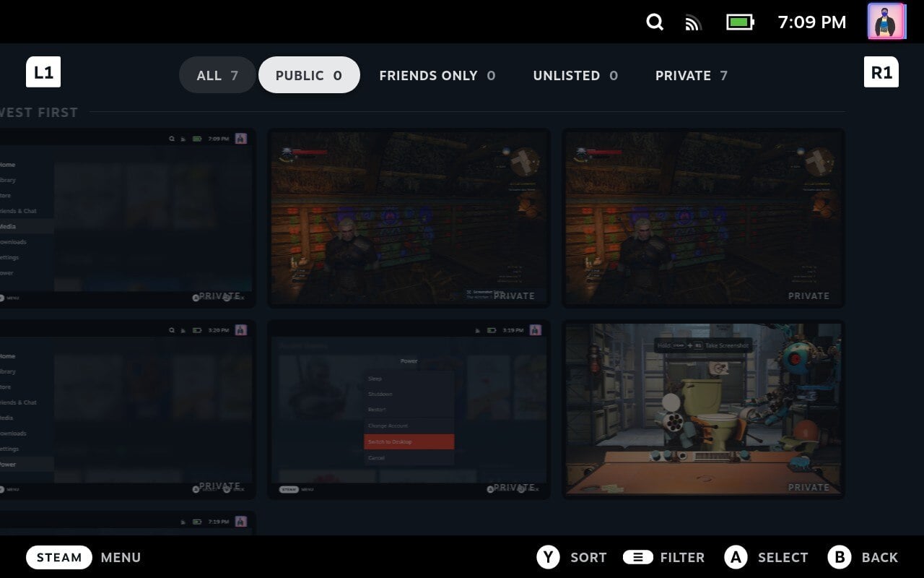924x578 pixels.
Task: Open the STEAM menu button
Action: (x=59, y=557)
